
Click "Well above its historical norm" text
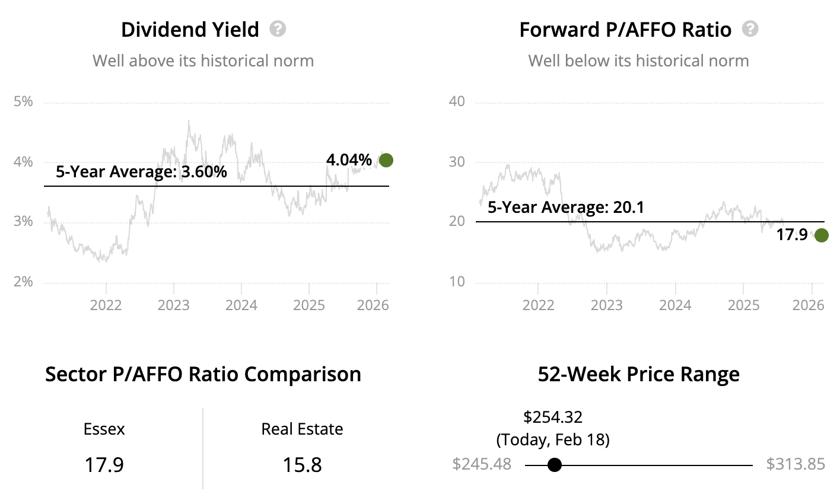(x=203, y=60)
